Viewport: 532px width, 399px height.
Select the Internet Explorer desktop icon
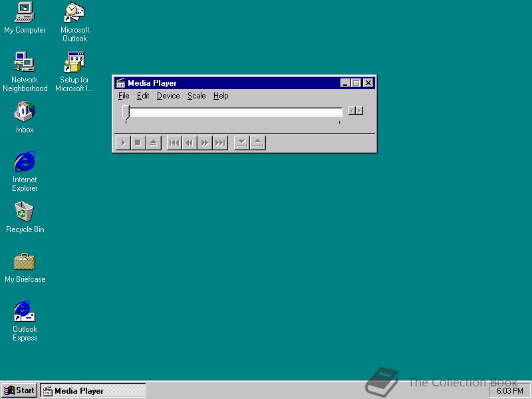coord(25,172)
